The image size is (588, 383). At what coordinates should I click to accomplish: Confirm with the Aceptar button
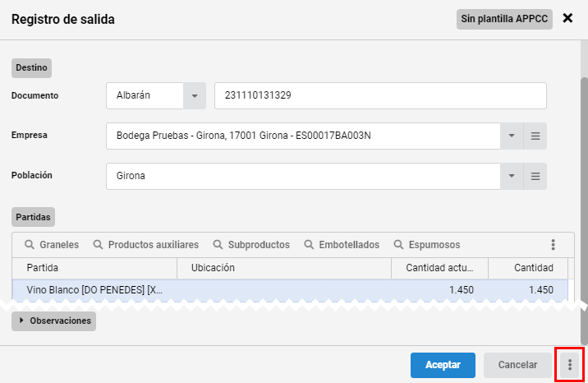[443, 365]
